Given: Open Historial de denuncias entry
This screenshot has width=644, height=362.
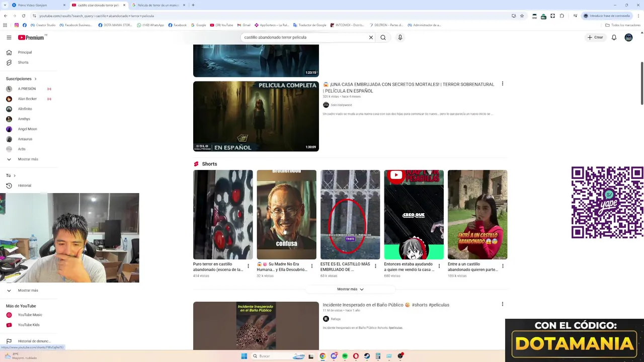Looking at the screenshot, I should [x=34, y=341].
